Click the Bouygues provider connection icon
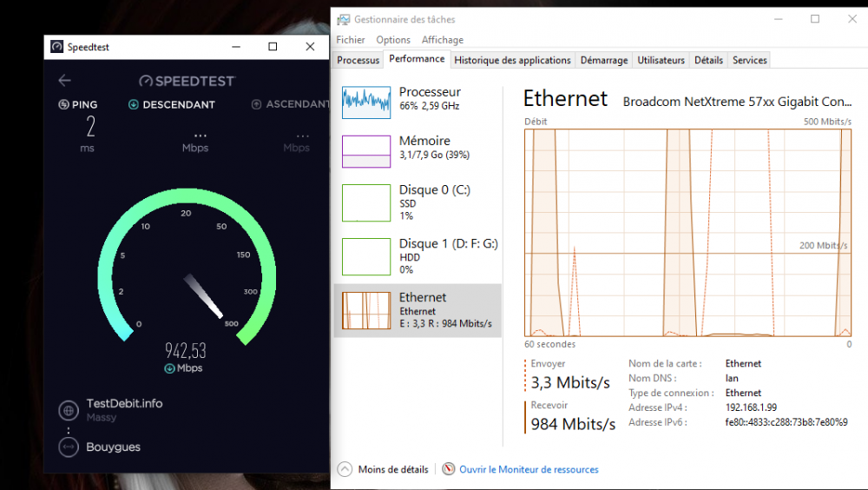This screenshot has height=490, width=868. 69,447
